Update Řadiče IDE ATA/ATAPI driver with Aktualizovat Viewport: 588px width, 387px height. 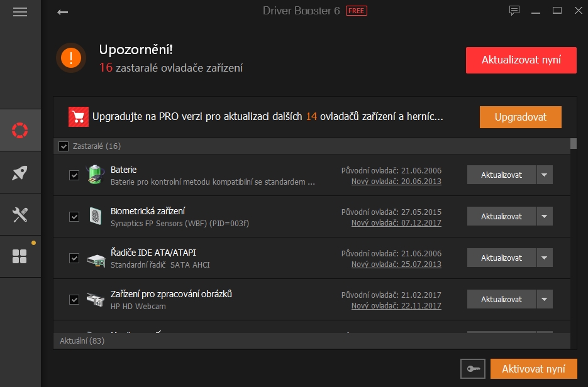[501, 258]
